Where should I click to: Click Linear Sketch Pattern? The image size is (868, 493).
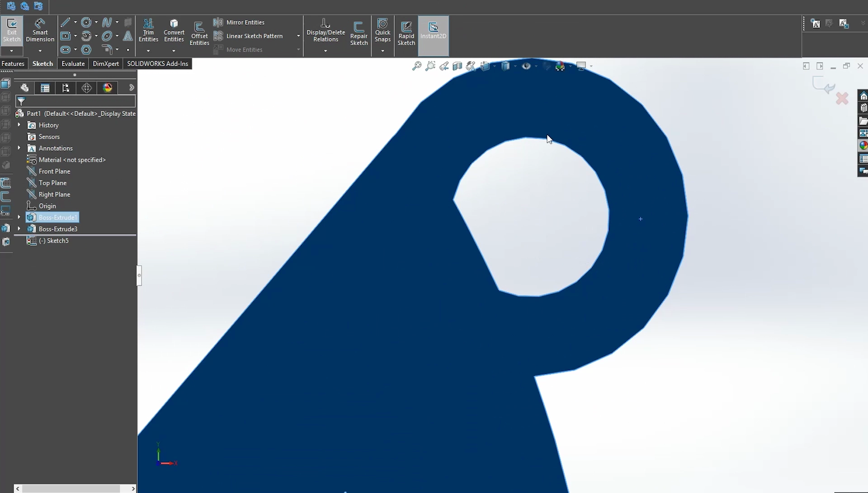pos(248,36)
